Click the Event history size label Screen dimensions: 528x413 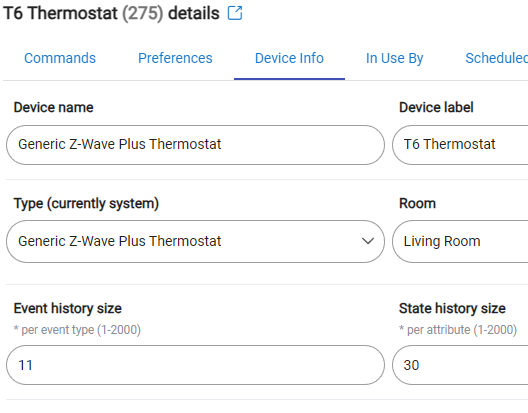[x=68, y=308]
